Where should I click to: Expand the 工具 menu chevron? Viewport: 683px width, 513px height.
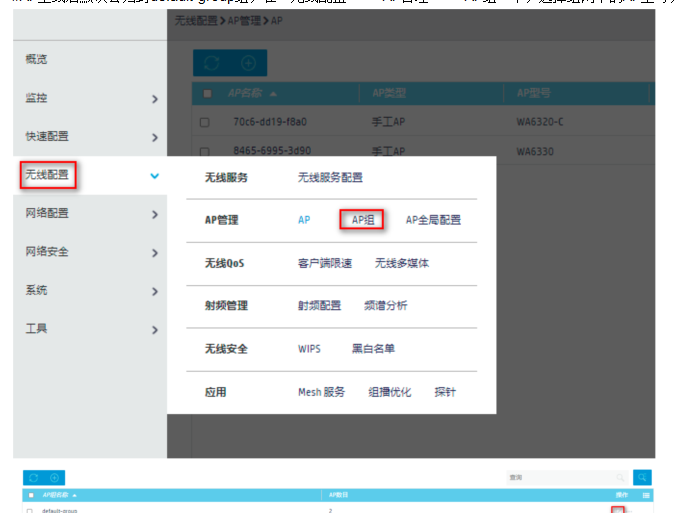pyautogui.click(x=155, y=330)
